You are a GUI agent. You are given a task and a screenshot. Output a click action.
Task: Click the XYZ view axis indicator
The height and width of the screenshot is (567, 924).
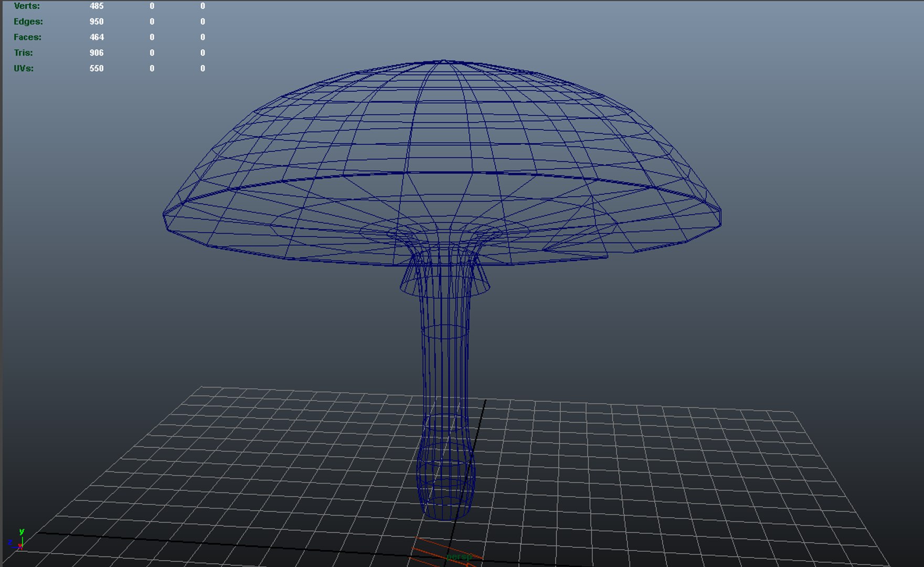pyautogui.click(x=16, y=539)
